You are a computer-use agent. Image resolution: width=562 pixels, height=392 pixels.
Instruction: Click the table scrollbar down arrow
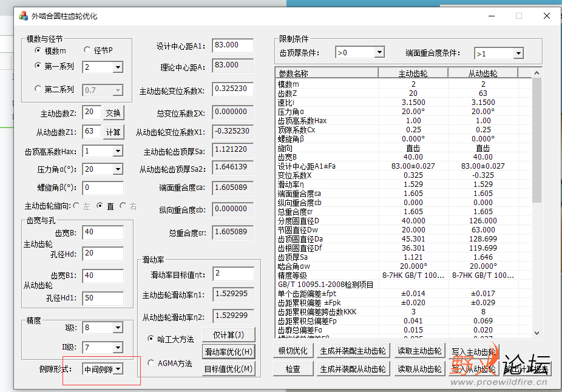[537, 333]
